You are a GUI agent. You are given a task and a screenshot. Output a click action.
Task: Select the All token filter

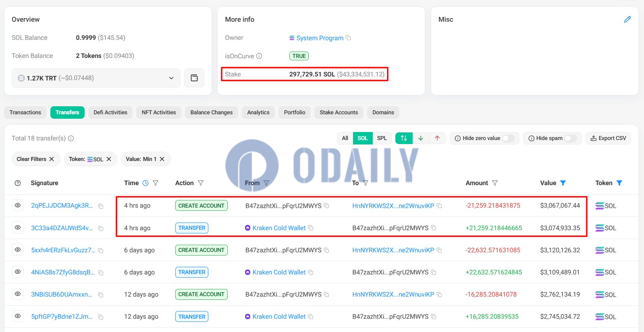click(x=345, y=138)
